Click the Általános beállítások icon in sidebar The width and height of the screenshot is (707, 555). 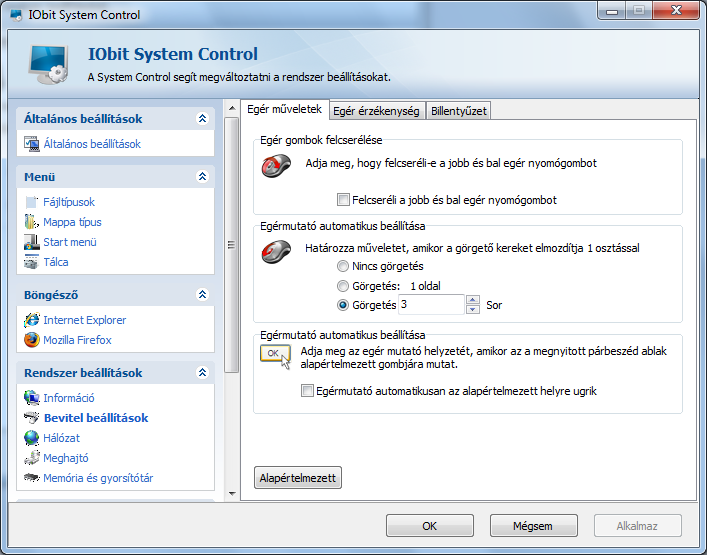(x=32, y=144)
